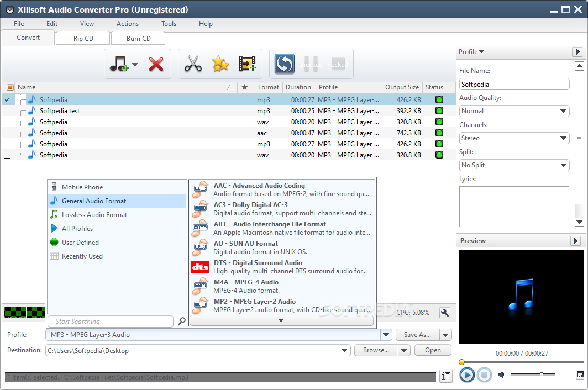Select the DTS Digital Surround Audio format
Screen dimensions: 588x390
(x=282, y=267)
